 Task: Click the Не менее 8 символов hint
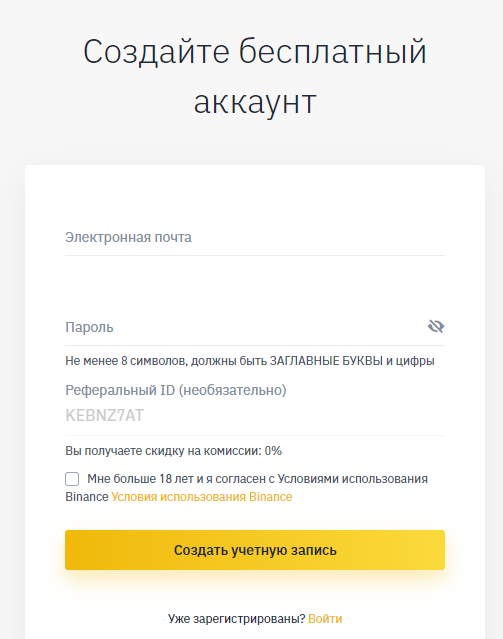[250, 361]
